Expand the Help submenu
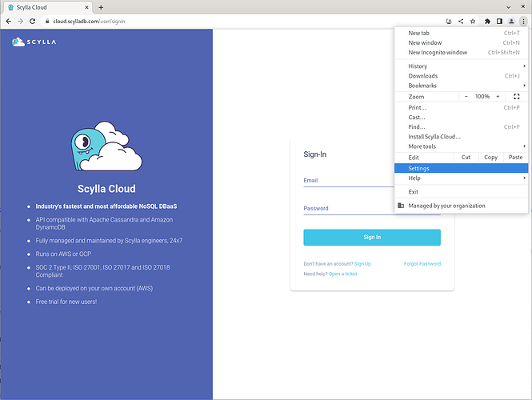Screen dimensions: 532x400 point(461,178)
